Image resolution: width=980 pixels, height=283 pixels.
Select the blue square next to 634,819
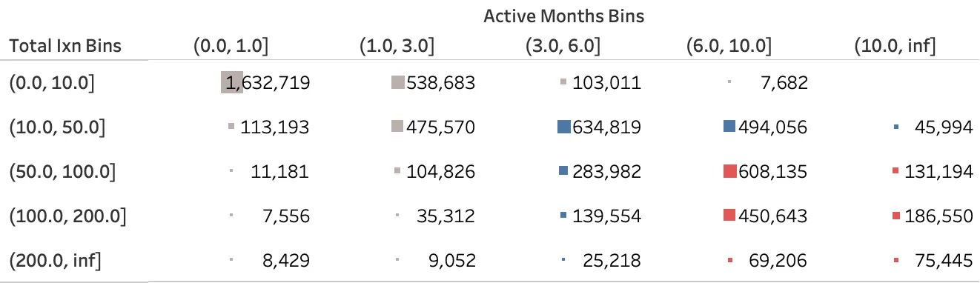pyautogui.click(x=564, y=127)
